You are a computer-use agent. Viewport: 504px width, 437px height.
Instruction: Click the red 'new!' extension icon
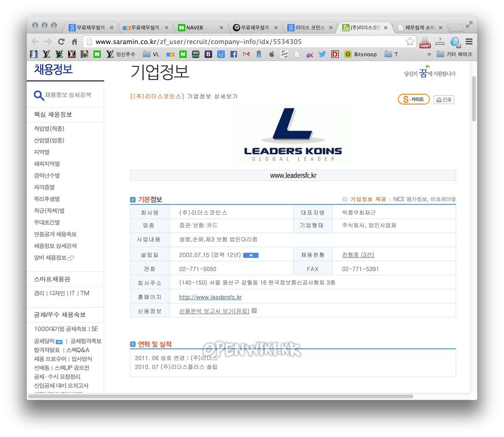[425, 42]
